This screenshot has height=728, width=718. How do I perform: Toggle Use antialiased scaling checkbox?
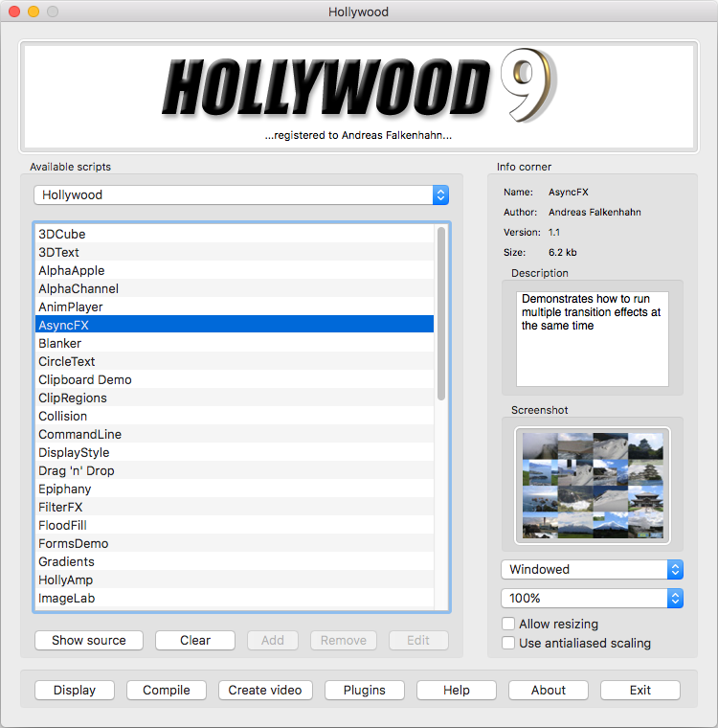tap(508, 643)
